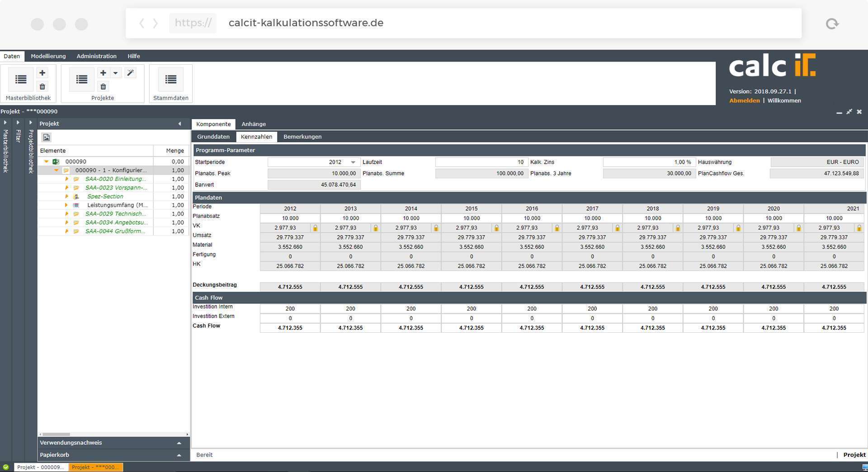Add a new Masterbibliothek entry
The width and height of the screenshot is (868, 472).
pos(42,73)
